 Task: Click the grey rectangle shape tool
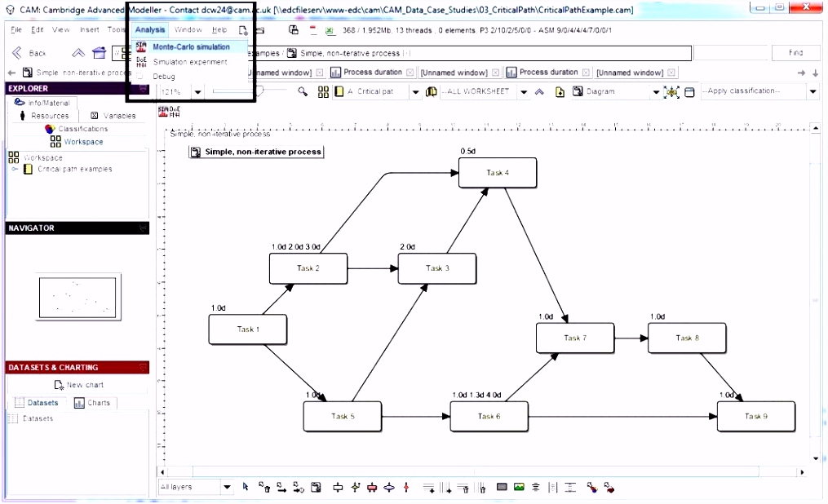pos(502,487)
